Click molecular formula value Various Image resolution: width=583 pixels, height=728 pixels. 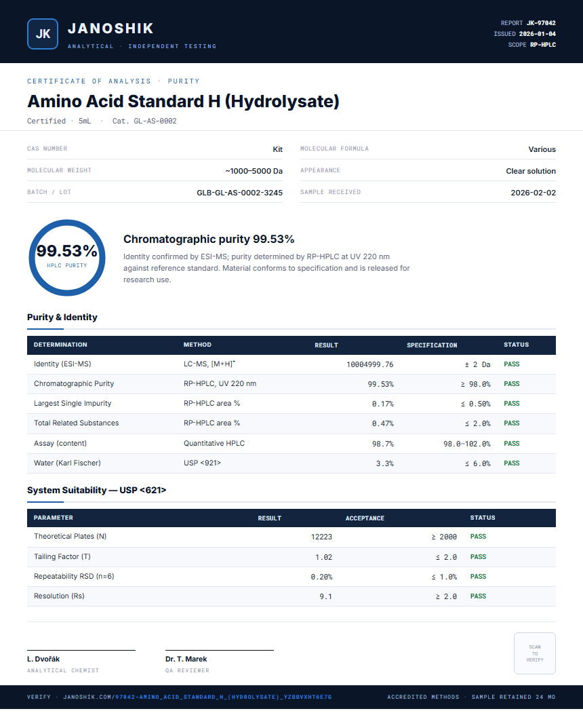pos(542,149)
